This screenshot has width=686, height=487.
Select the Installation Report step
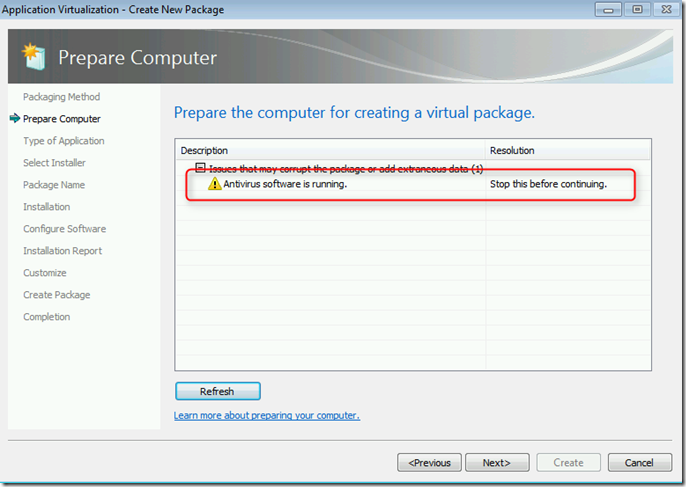63,251
